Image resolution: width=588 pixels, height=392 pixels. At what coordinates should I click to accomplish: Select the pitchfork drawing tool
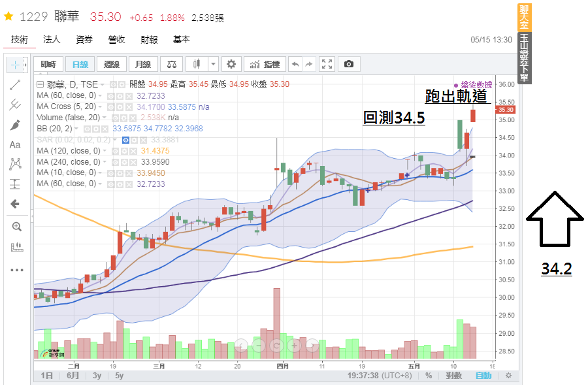pos(15,105)
